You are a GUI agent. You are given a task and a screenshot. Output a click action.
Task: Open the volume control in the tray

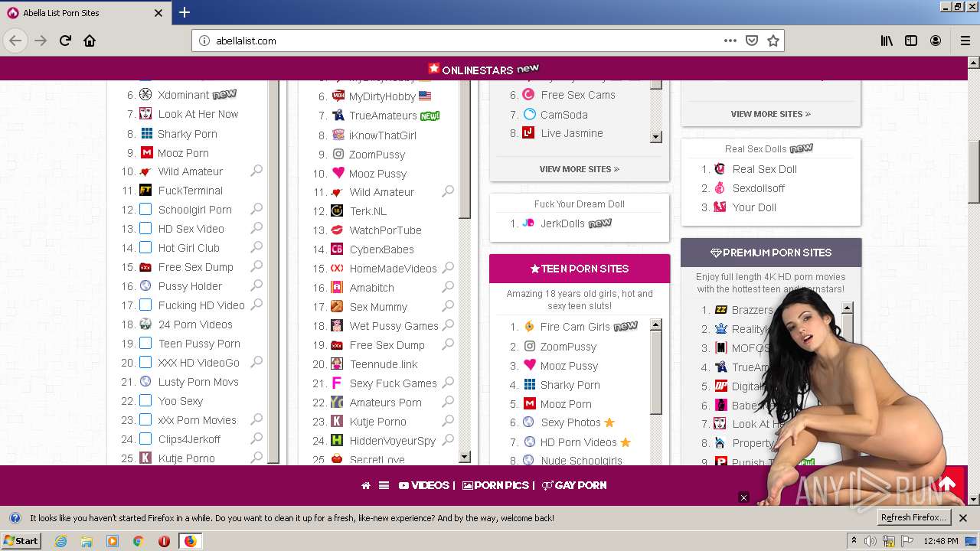871,541
